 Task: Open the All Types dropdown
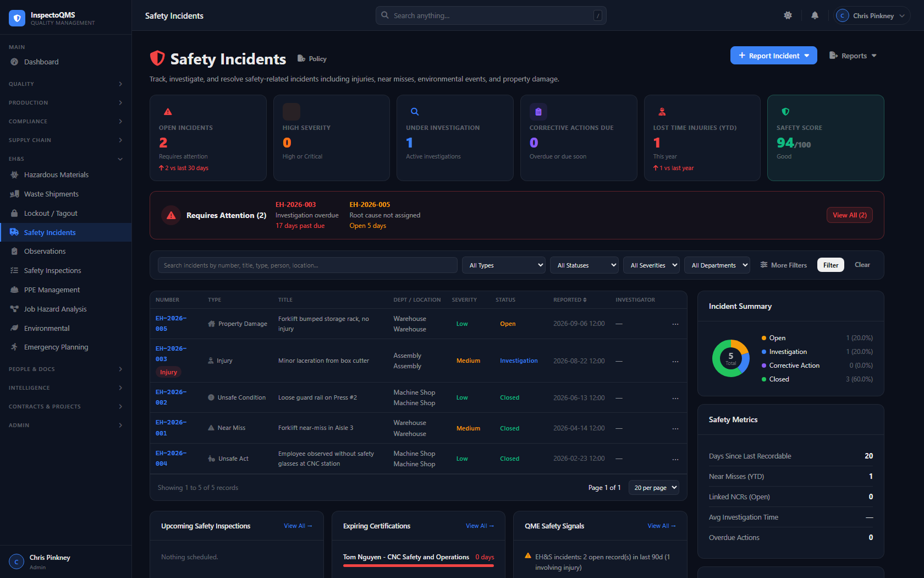pos(504,265)
